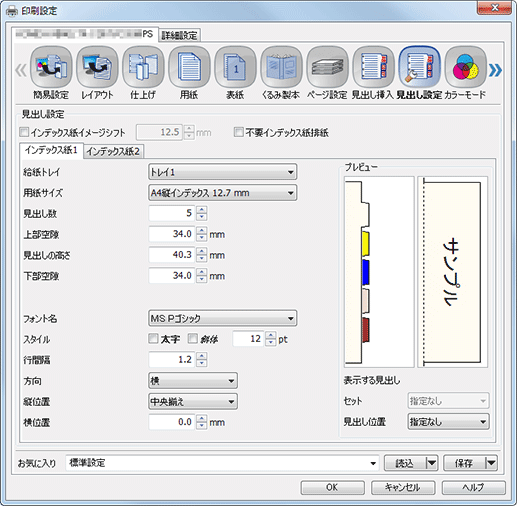Open the カラーモード color mode icon
This screenshot has width=517, height=506.
465,67
